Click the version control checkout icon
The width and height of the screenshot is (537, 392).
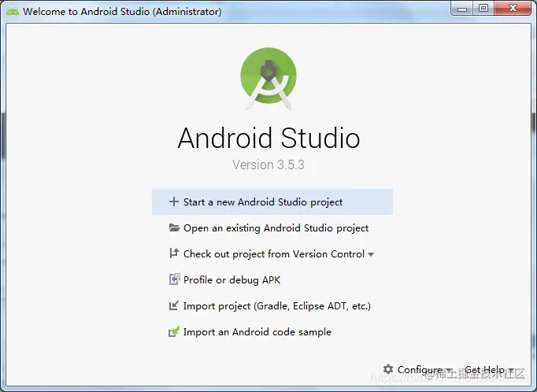click(174, 253)
